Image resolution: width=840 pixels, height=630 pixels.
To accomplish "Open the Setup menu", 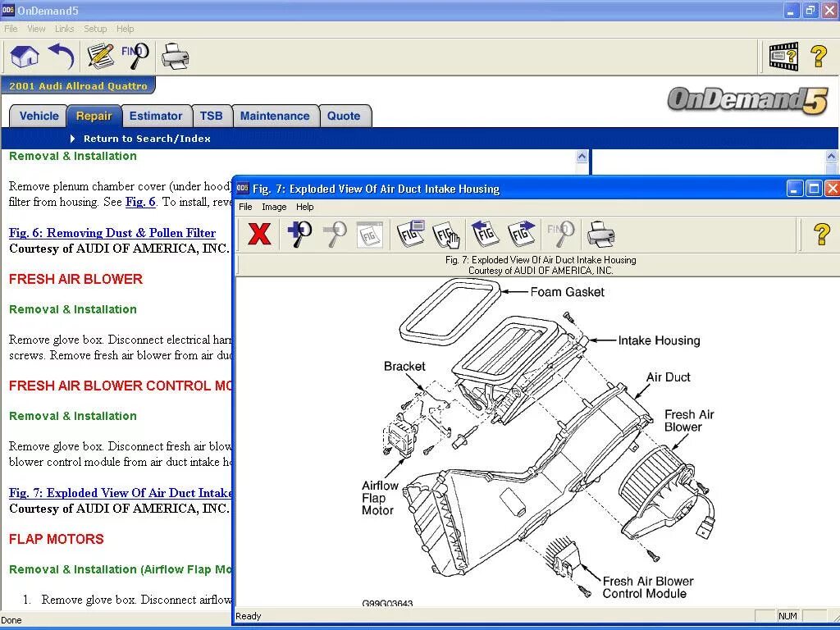I will point(95,29).
